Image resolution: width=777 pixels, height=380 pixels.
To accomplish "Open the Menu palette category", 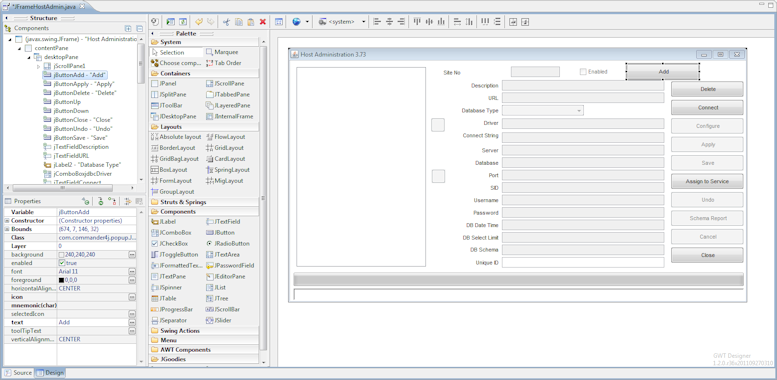I will pos(204,340).
